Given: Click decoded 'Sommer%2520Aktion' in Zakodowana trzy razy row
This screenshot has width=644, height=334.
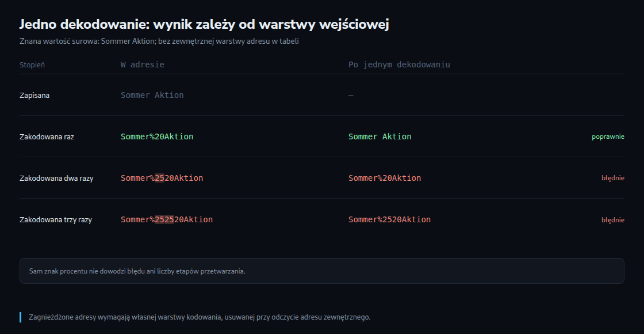Looking at the screenshot, I should point(389,219).
